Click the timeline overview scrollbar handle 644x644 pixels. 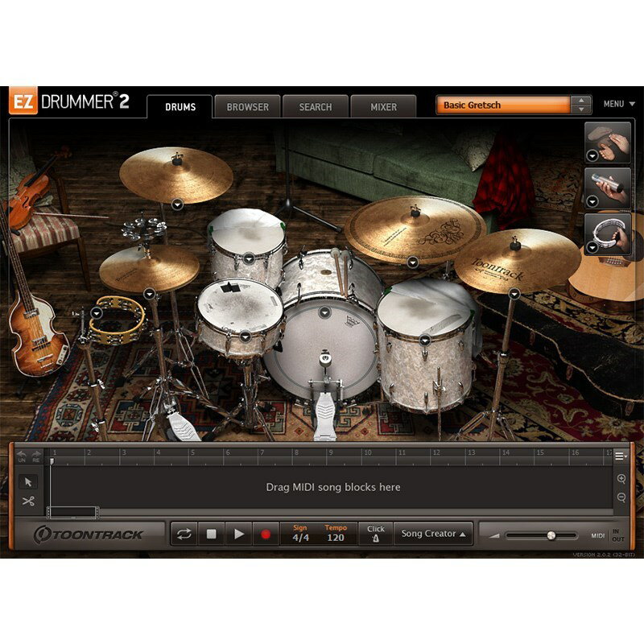pos(72,512)
